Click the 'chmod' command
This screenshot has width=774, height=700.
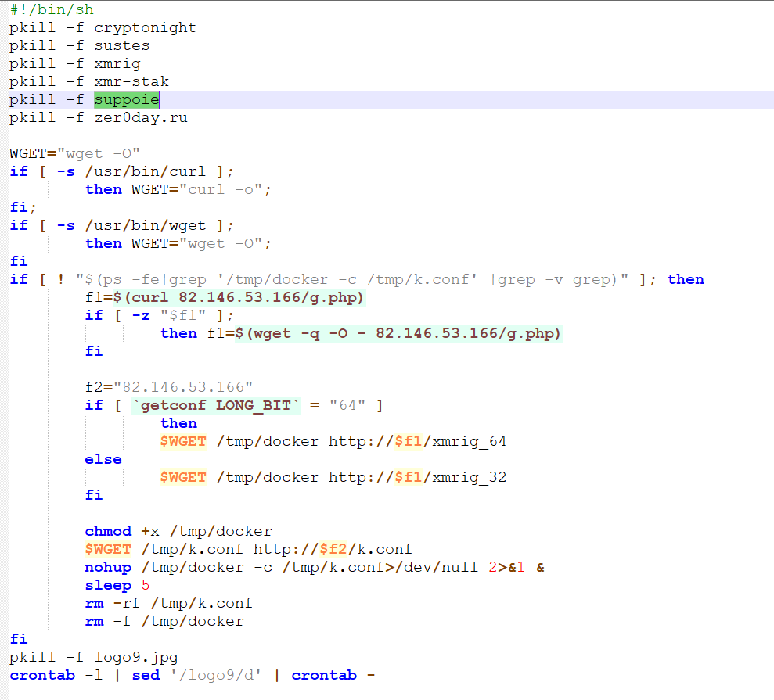[x=108, y=531]
